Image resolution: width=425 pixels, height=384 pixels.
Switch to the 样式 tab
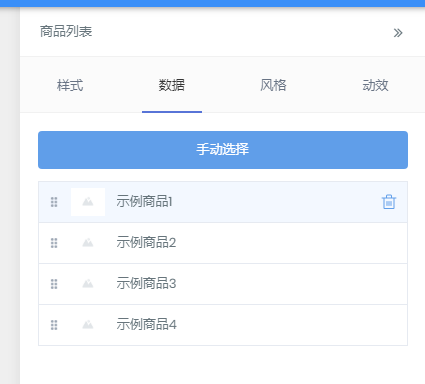coord(70,85)
